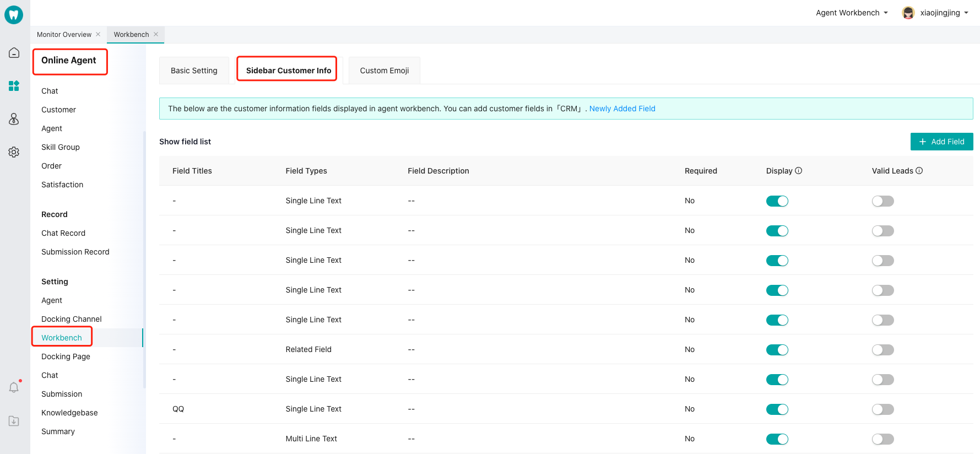Click the tooth logo icon
This screenshot has height=454, width=980.
pyautogui.click(x=14, y=14)
